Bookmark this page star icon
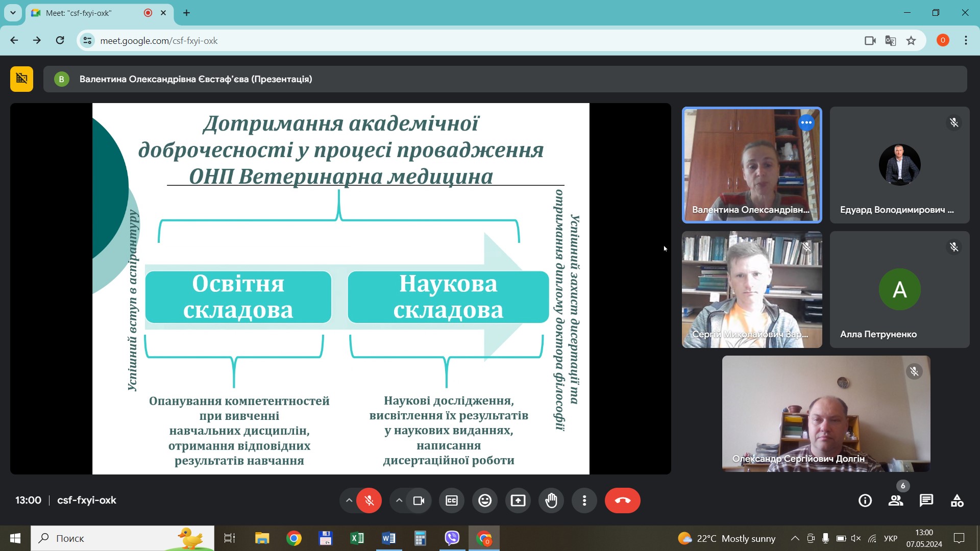The image size is (980, 551). click(x=911, y=40)
